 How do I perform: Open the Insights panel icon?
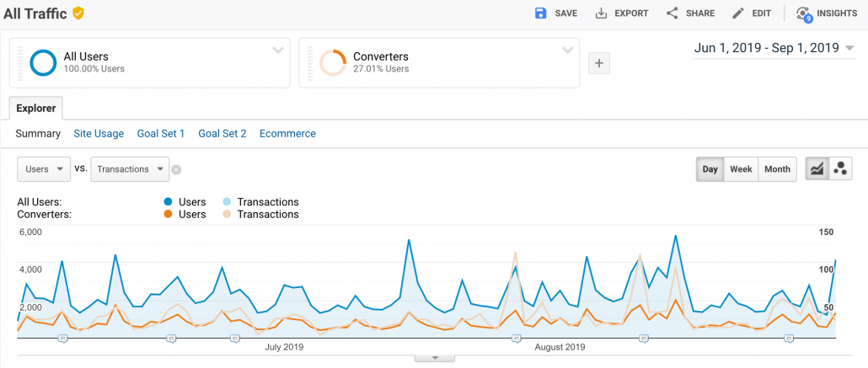[804, 13]
